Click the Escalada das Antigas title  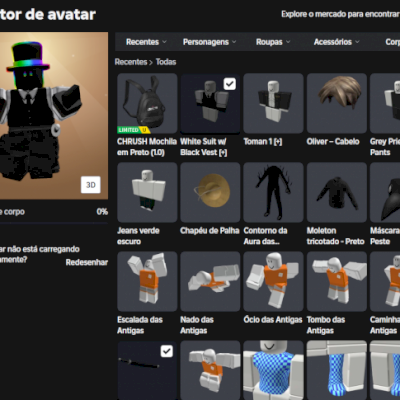tap(140, 325)
